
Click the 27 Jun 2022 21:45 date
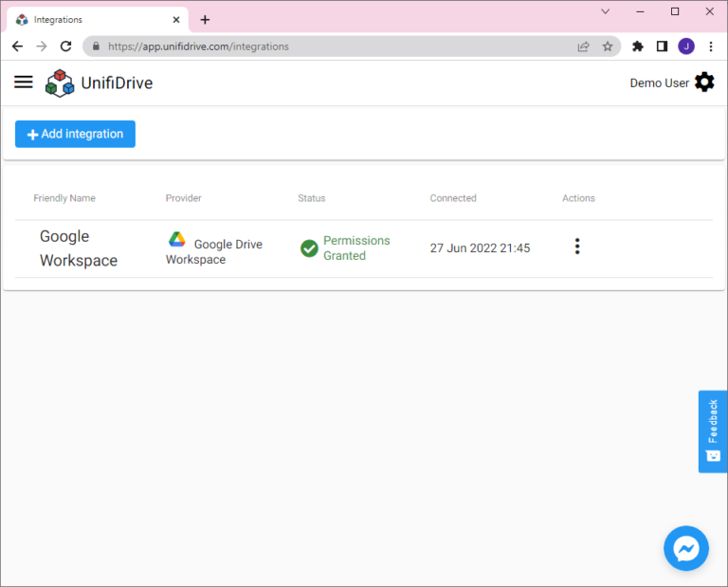[480, 248]
